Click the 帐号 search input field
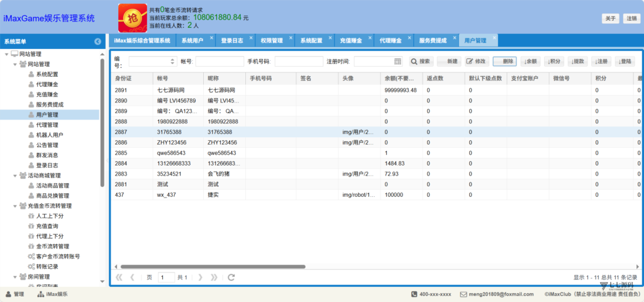This screenshot has height=302, width=644. (219, 61)
